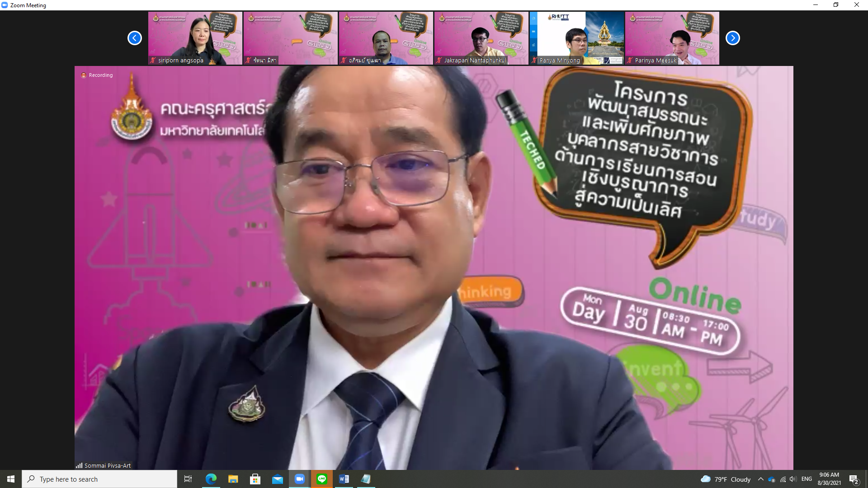Select Panya Minyong video thumbnail
This screenshot has height=488, width=868.
click(x=577, y=38)
